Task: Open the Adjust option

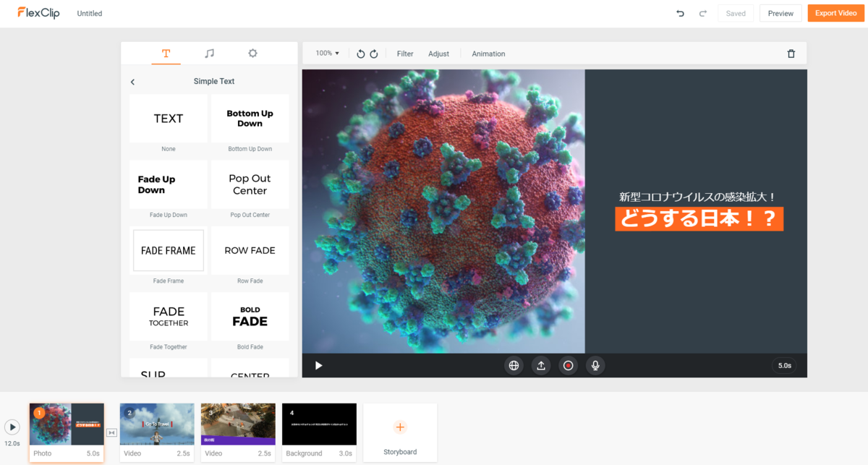Action: 438,54
